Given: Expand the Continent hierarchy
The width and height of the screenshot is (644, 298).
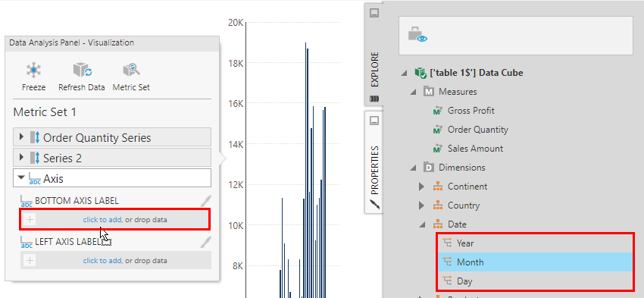Looking at the screenshot, I should [421, 187].
